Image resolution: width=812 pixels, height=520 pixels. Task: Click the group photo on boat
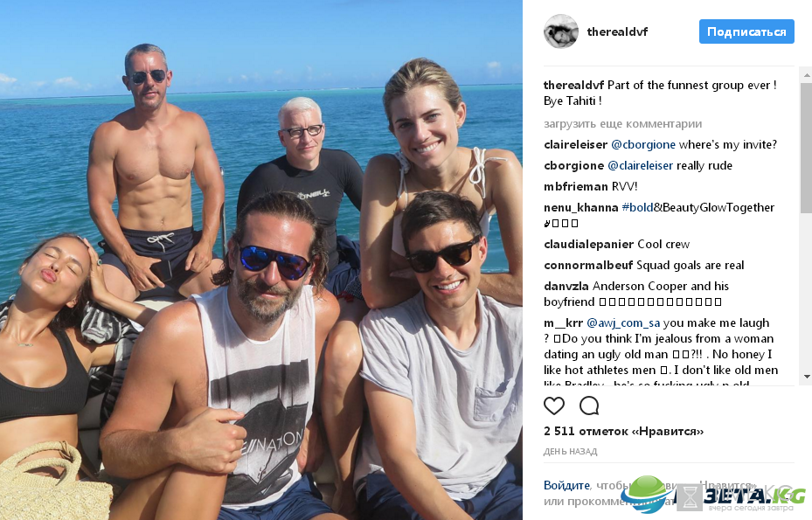click(x=261, y=260)
